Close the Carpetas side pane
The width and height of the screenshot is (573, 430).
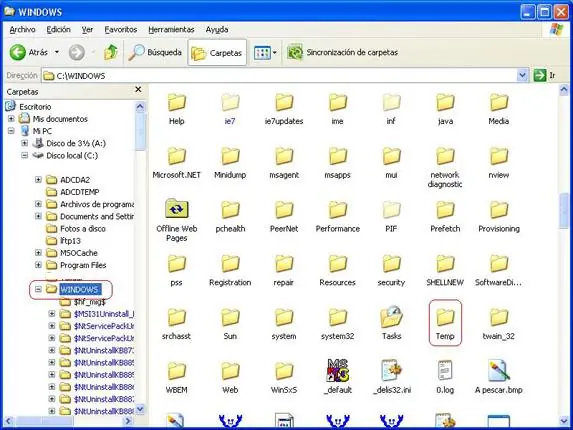pos(138,89)
